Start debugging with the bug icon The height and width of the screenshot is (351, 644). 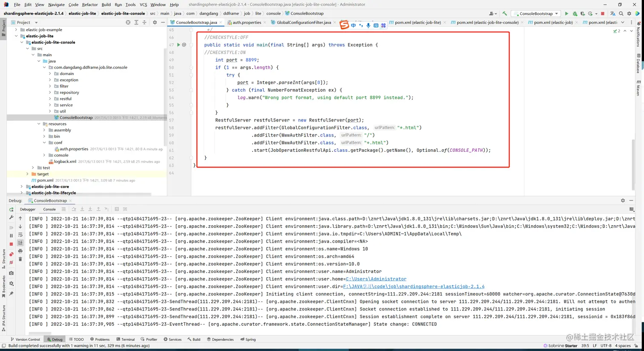tap(575, 14)
